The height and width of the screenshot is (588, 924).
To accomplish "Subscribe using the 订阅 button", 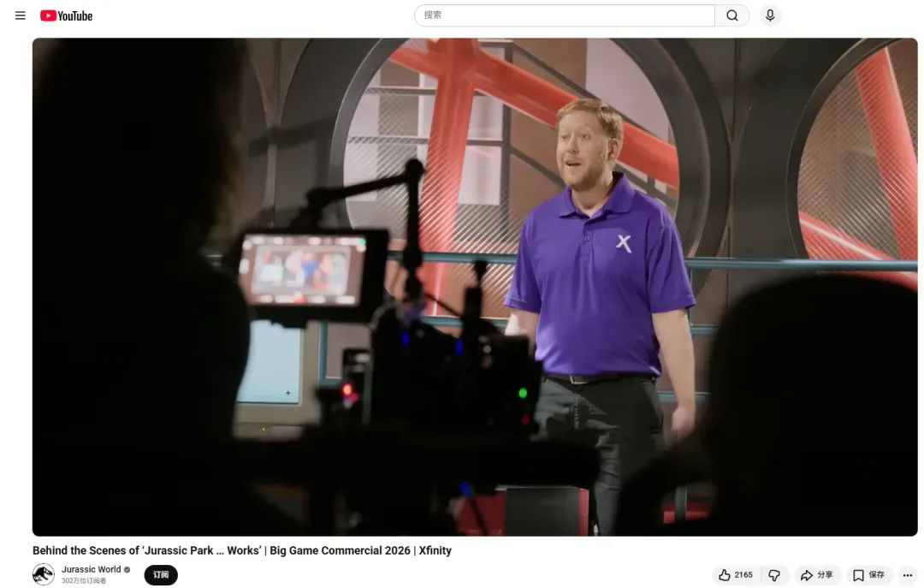I will (161, 575).
